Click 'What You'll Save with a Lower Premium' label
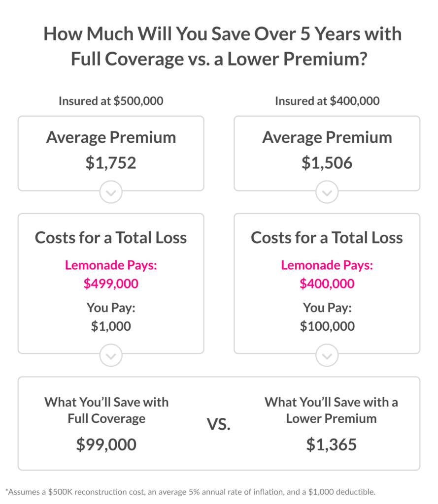 (331, 410)
